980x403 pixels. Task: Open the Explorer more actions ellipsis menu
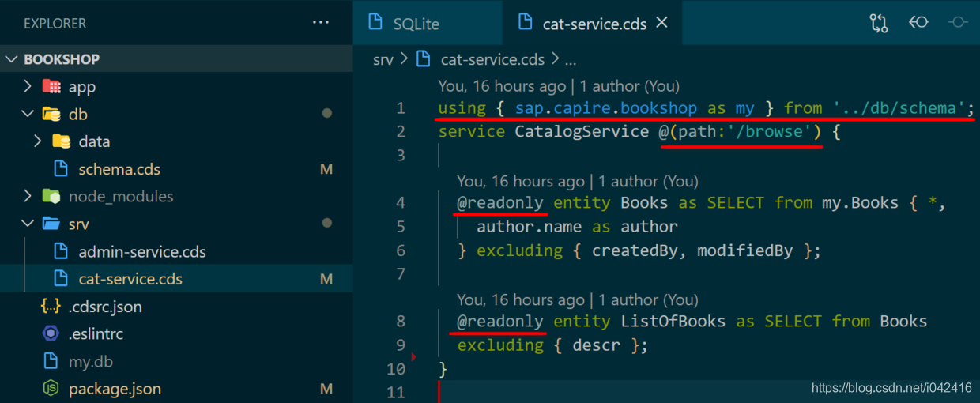[321, 23]
